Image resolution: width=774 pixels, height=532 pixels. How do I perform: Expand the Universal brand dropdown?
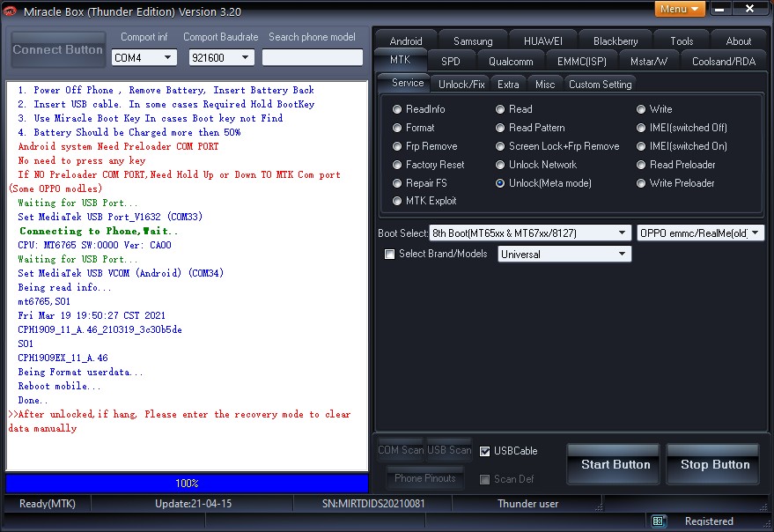coord(564,254)
